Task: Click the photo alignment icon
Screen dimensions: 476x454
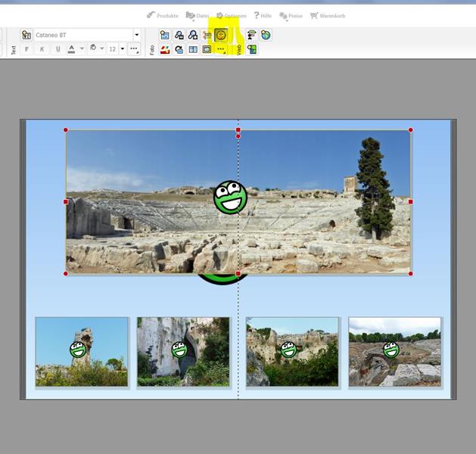Action: (x=207, y=36)
